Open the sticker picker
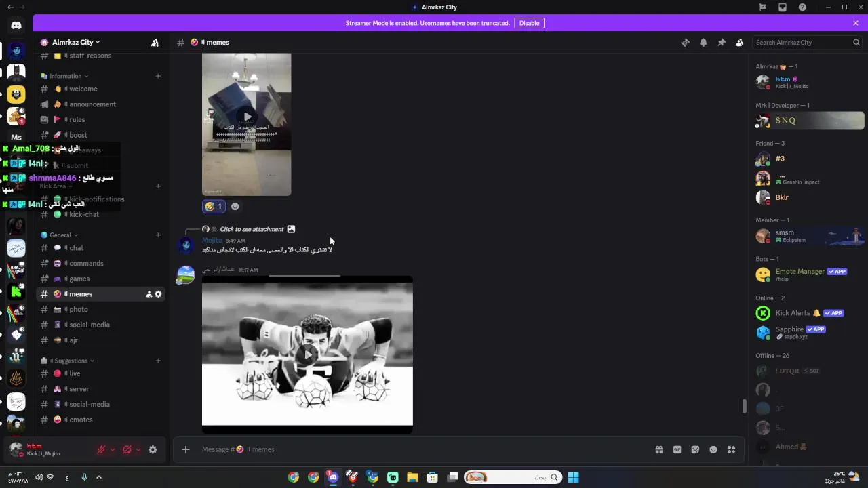 pos(695,449)
